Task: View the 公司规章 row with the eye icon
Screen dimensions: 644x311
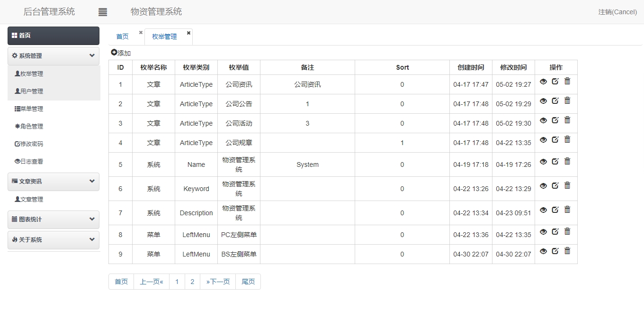Action: click(543, 139)
